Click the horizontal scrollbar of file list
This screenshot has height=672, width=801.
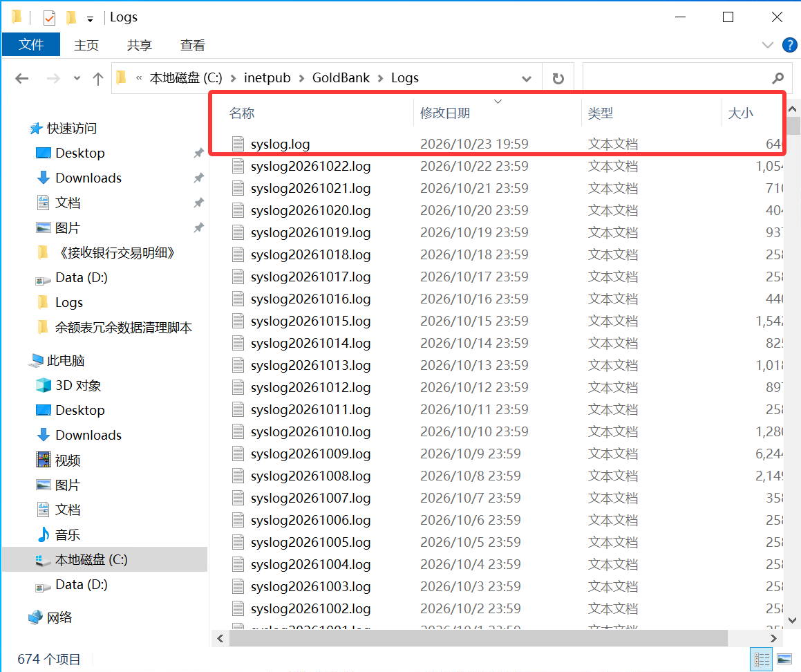(x=478, y=638)
